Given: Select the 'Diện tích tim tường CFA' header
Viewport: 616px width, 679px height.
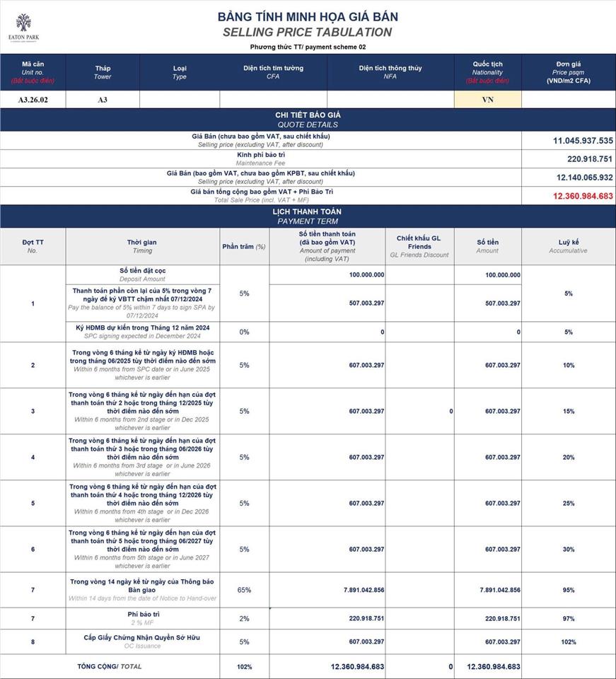Looking at the screenshot, I should coord(273,72).
